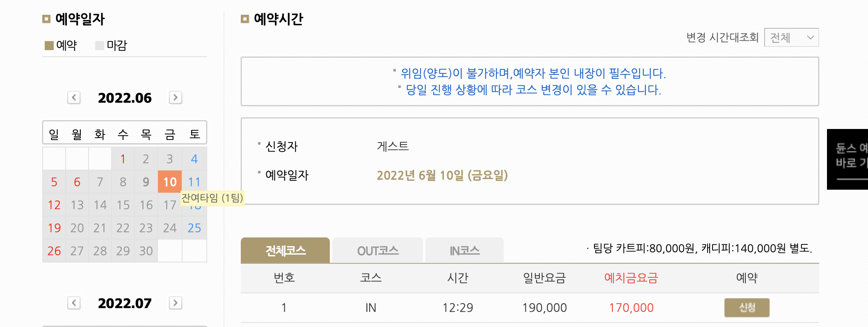Go to previous month from 2022.06
Viewport: 868px width, 327px height.
click(x=74, y=98)
